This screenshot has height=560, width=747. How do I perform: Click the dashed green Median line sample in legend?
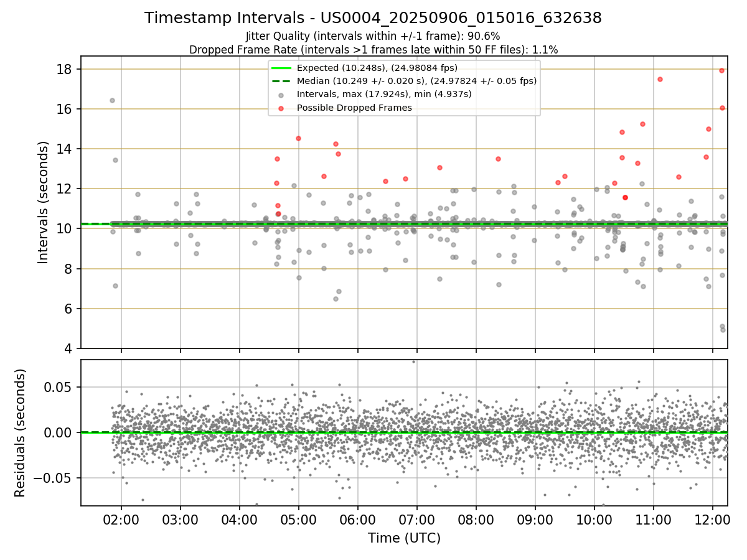point(281,81)
